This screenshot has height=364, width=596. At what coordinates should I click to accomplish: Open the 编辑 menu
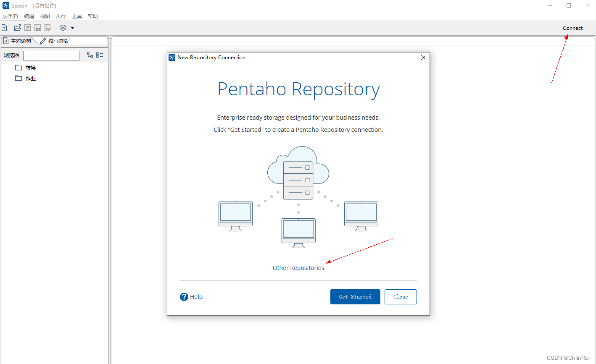click(x=29, y=16)
